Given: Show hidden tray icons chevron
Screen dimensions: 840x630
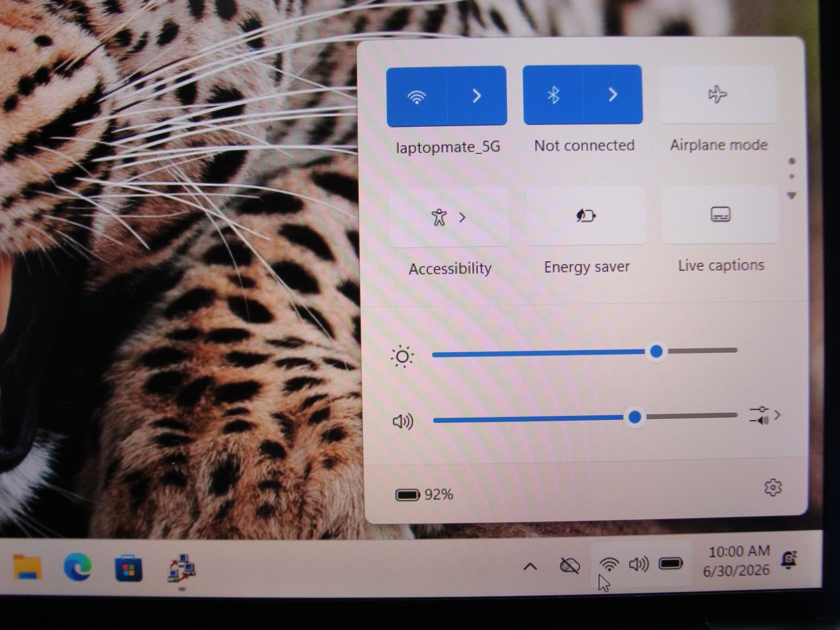Looking at the screenshot, I should 530,566.
